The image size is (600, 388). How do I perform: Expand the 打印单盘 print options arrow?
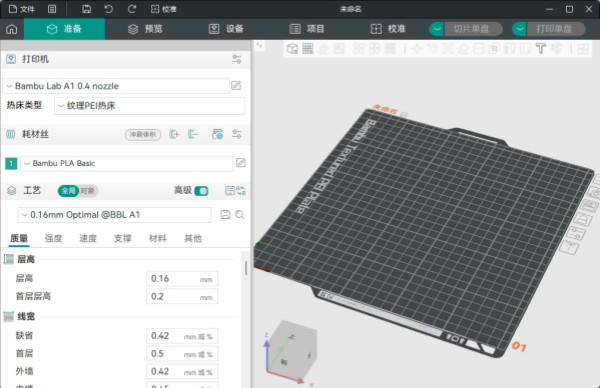click(x=519, y=29)
